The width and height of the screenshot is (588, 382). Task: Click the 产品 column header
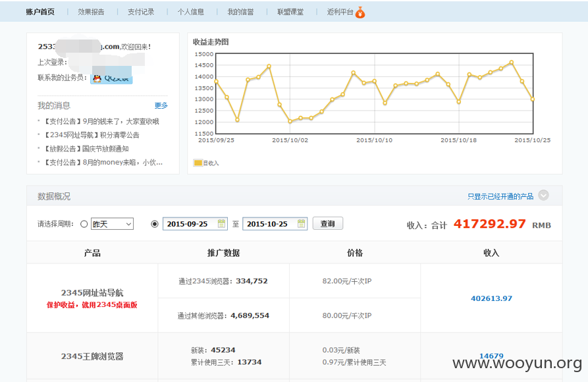[x=92, y=253]
